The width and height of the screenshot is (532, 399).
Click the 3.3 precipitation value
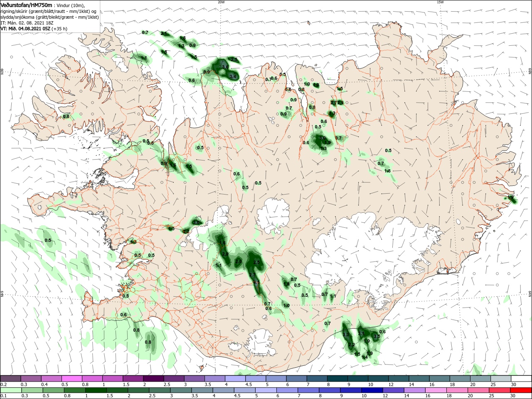click(346, 335)
